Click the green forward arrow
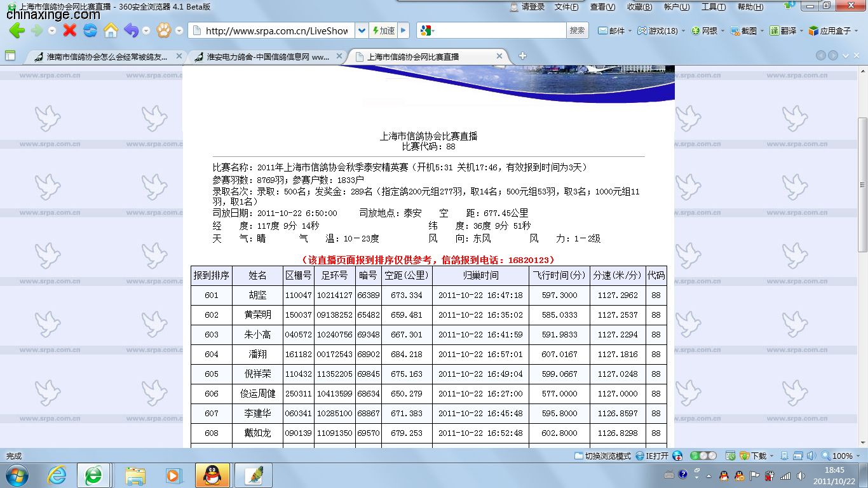The height and width of the screenshot is (488, 868). 37,30
